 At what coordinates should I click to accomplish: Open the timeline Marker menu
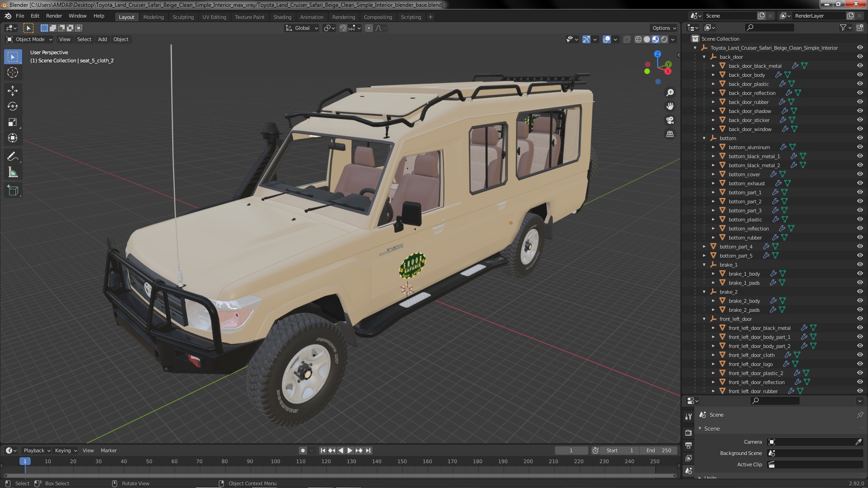click(x=108, y=450)
